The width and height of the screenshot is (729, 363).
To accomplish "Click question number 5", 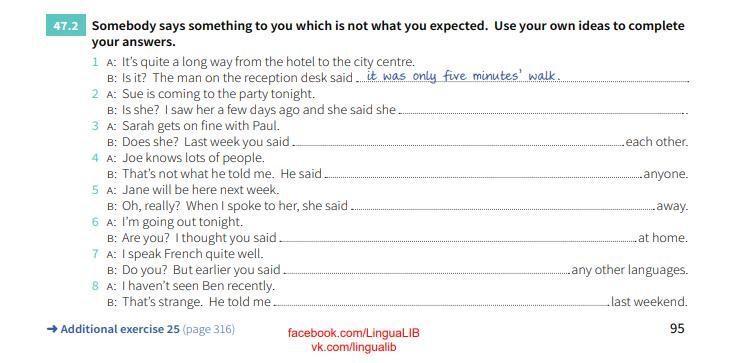I will point(95,190).
